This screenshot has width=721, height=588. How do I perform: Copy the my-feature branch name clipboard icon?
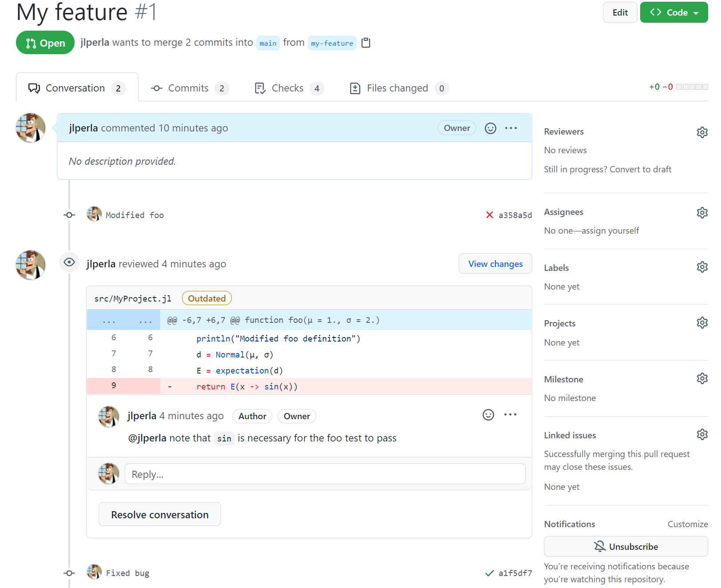[366, 43]
